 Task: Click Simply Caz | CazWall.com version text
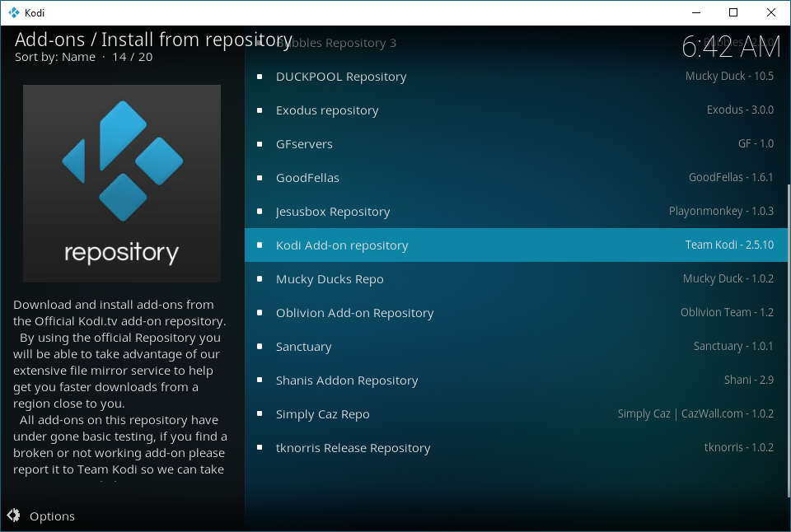[695, 413]
